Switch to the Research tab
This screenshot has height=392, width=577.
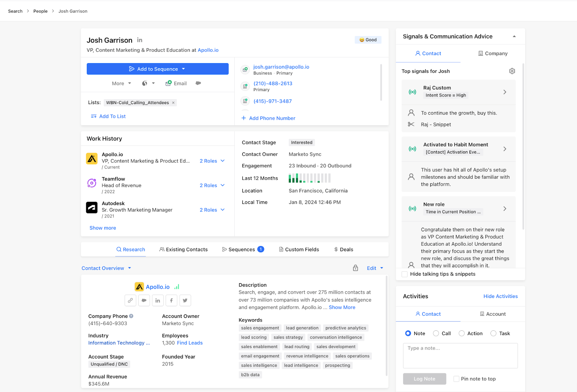(x=131, y=249)
